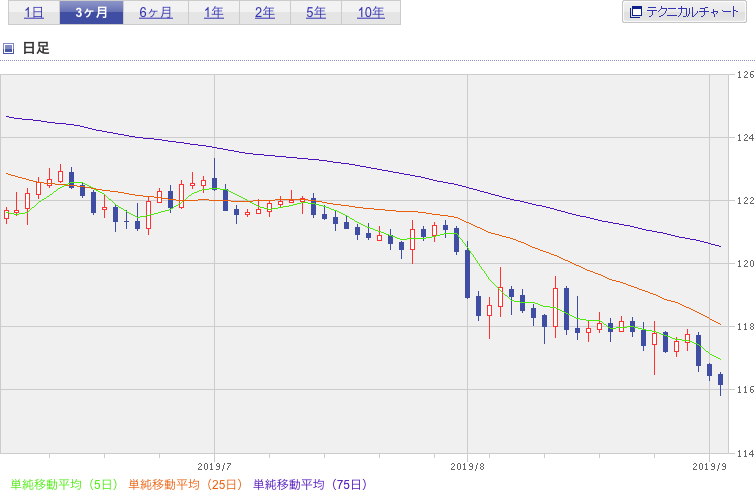The width and height of the screenshot is (755, 493).
Task: Click the 114 price axis label
Action: (745, 453)
